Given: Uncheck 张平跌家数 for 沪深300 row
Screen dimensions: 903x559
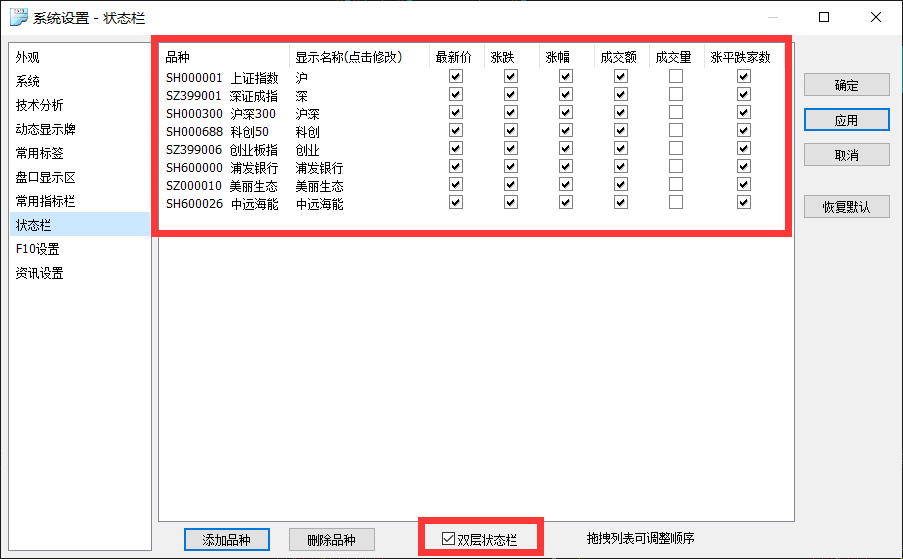Looking at the screenshot, I should pos(743,112).
